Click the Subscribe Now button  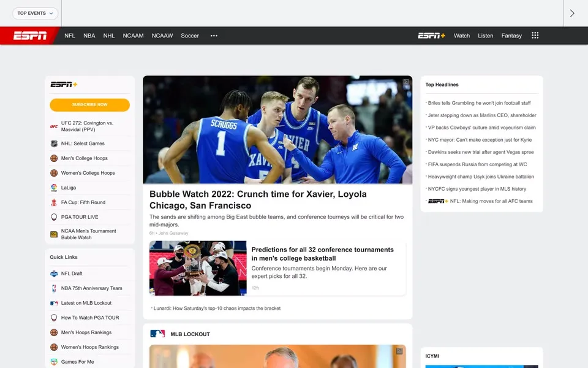(x=89, y=105)
